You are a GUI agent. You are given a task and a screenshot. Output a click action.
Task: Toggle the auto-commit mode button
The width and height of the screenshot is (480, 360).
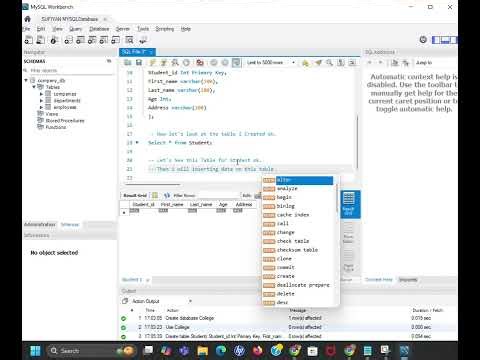click(x=236, y=63)
